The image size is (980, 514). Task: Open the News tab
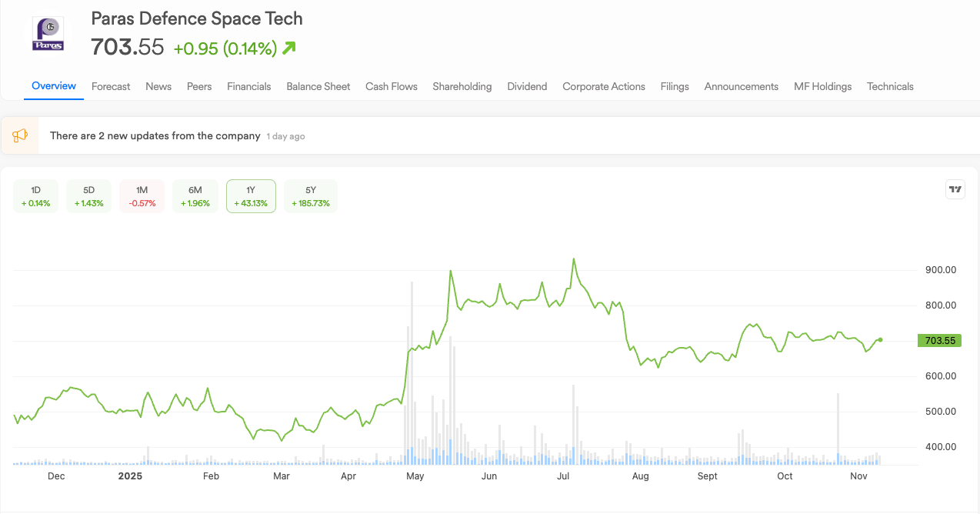pyautogui.click(x=158, y=86)
